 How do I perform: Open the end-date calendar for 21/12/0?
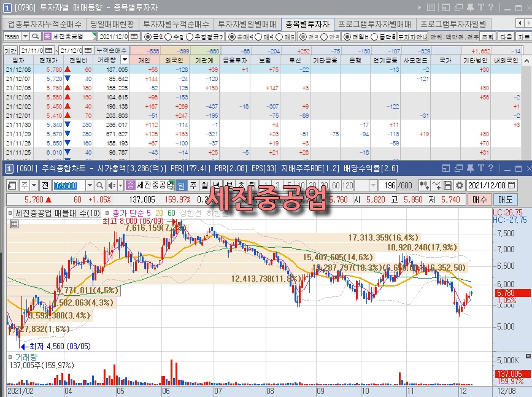coord(88,50)
